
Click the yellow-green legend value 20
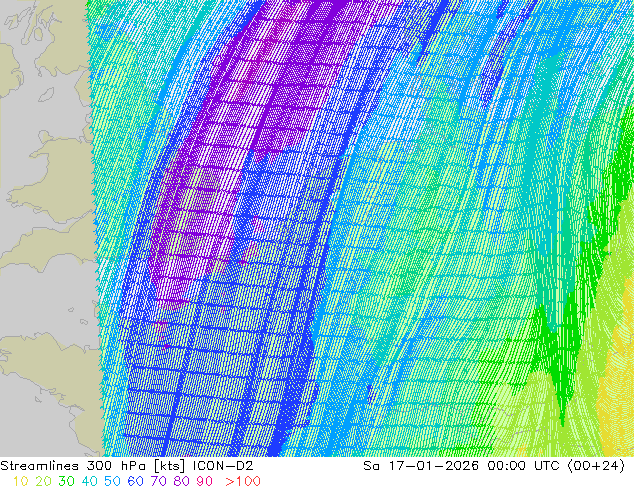click(43, 481)
